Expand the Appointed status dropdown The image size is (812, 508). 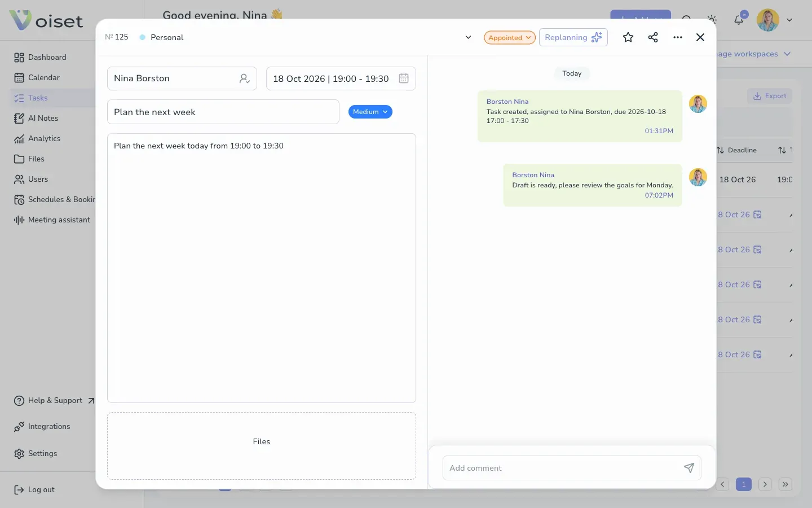pyautogui.click(x=509, y=37)
